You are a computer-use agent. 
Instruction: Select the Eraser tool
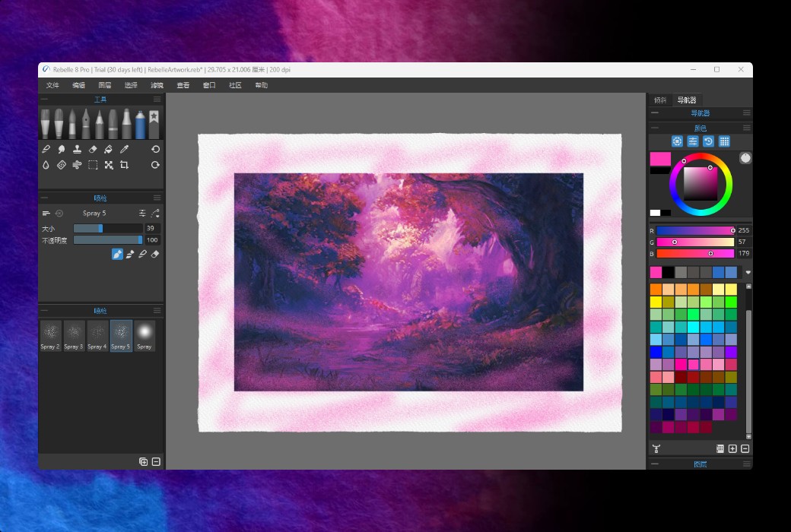coord(93,150)
